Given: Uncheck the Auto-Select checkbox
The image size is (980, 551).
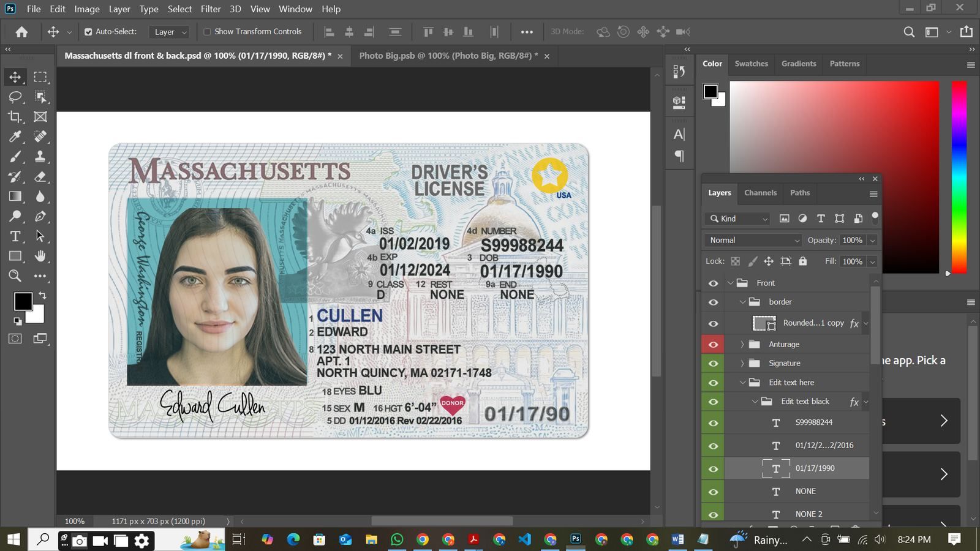Looking at the screenshot, I should pos(88,32).
